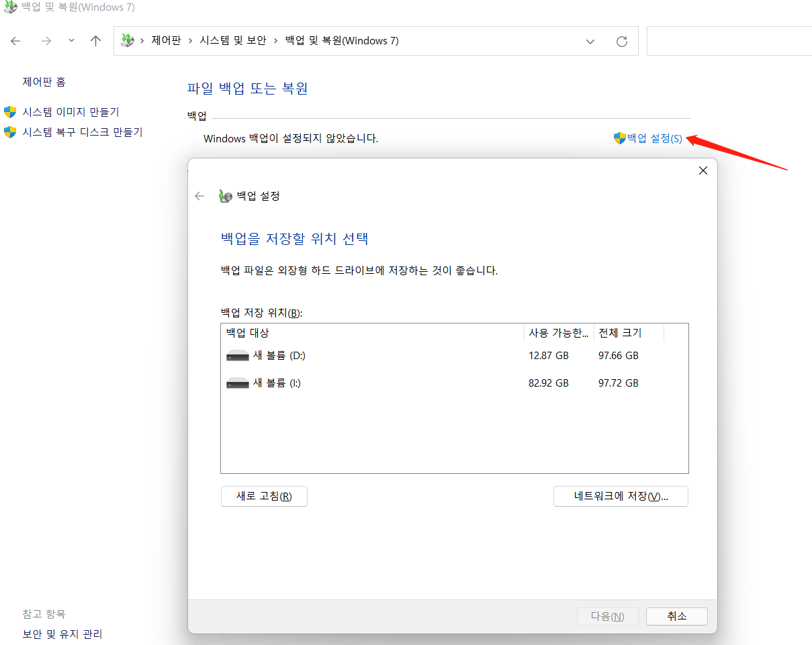
Task: Click the 새로 고침(R) button
Action: tap(264, 496)
